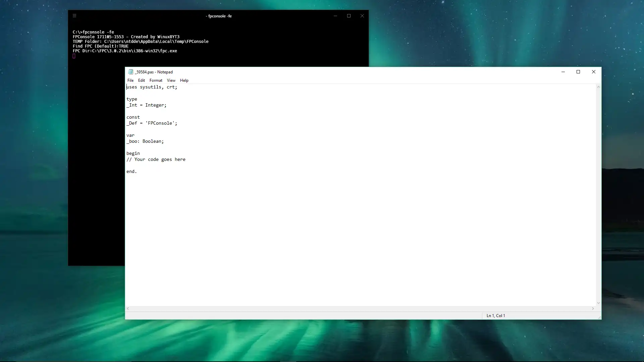Click 'Find FPC (Default):TRUE' line in terminal
The height and width of the screenshot is (362, 644).
point(101,46)
